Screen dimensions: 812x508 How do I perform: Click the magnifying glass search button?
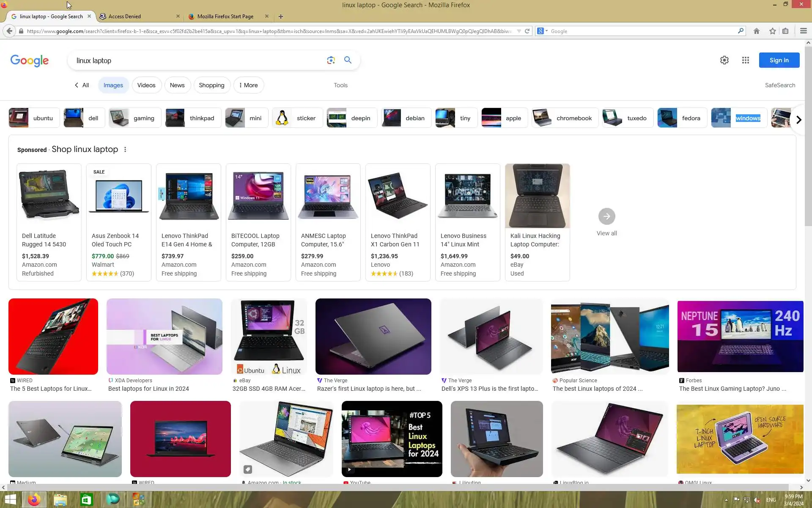pyautogui.click(x=348, y=60)
